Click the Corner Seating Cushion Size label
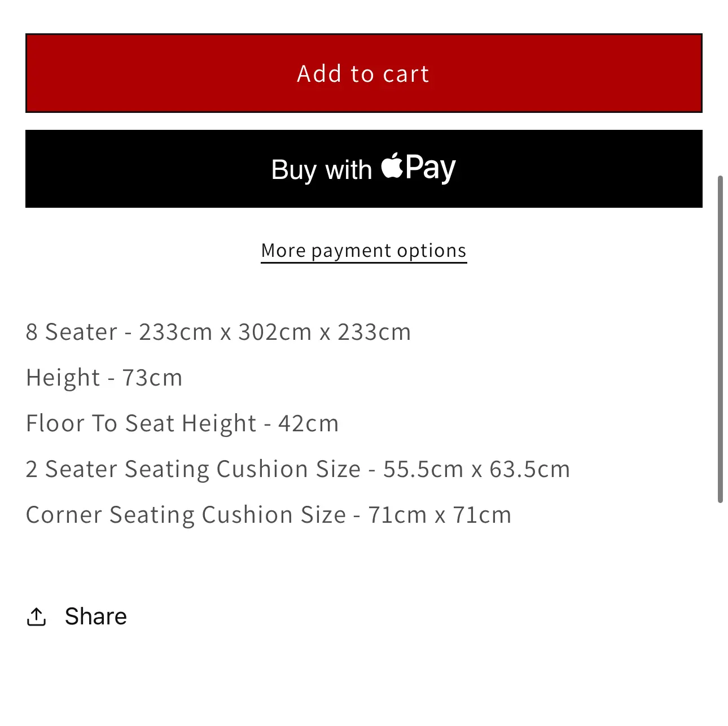 [186, 515]
